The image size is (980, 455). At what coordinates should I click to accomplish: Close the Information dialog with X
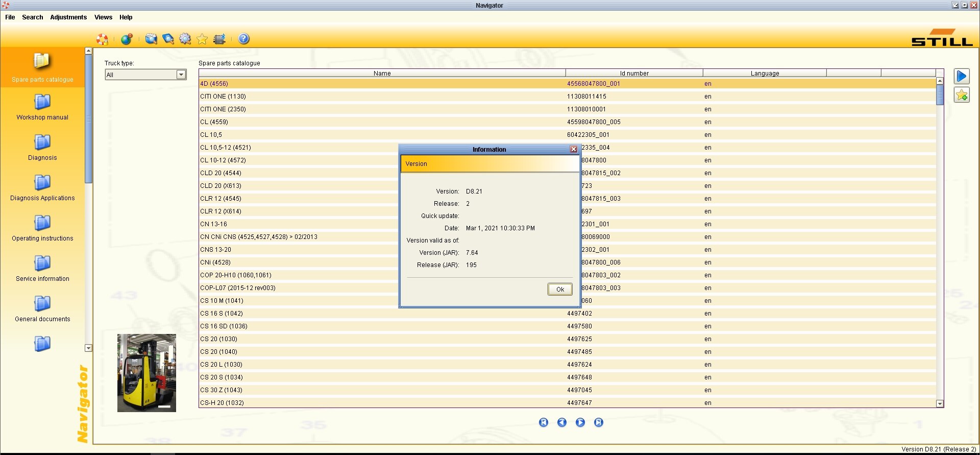[x=574, y=149]
